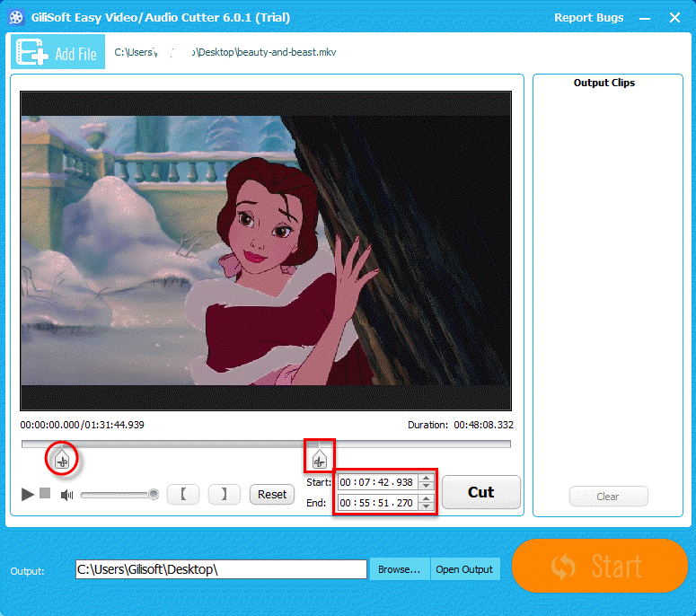Click Open Output button

tap(464, 569)
